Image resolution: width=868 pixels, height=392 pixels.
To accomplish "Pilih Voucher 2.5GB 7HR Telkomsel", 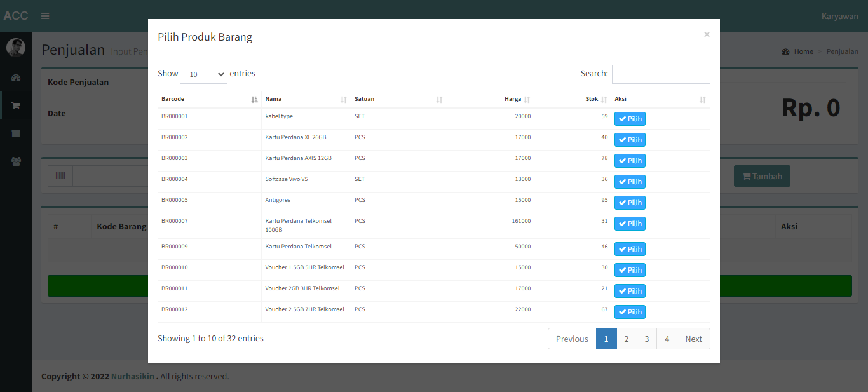I will 630,312.
